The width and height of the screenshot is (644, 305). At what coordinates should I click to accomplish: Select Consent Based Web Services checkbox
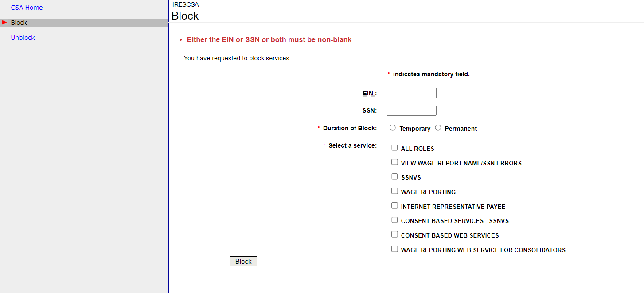click(x=394, y=235)
